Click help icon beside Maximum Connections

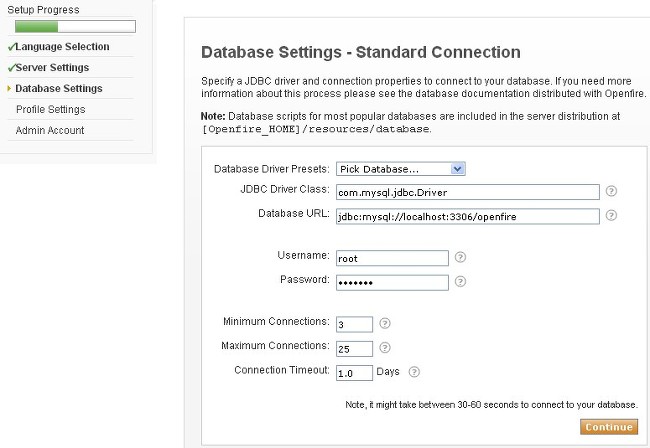(385, 347)
